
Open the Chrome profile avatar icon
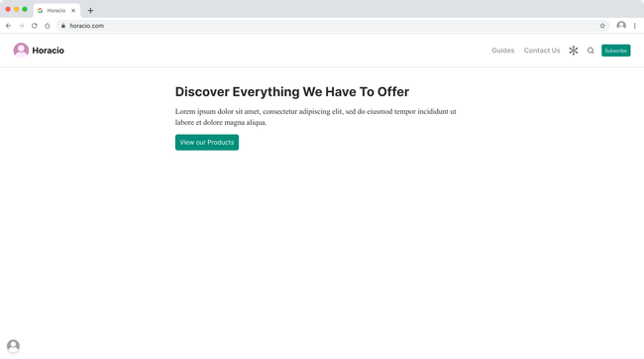point(621,26)
